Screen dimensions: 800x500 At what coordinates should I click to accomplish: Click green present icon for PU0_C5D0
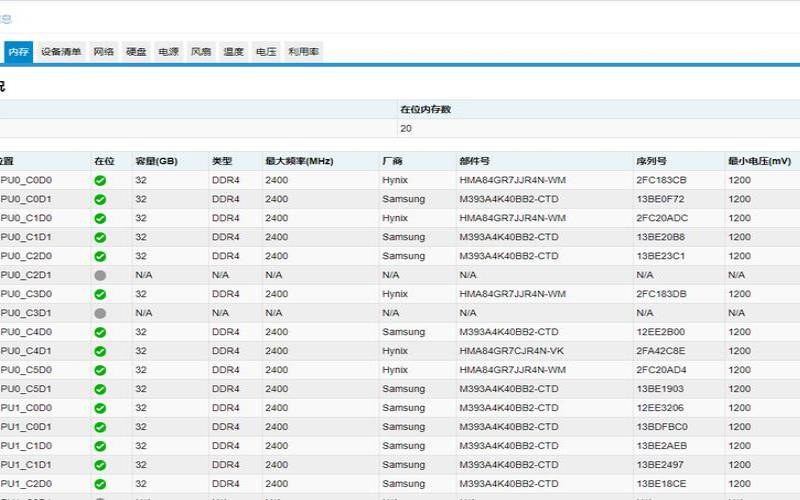point(101,370)
